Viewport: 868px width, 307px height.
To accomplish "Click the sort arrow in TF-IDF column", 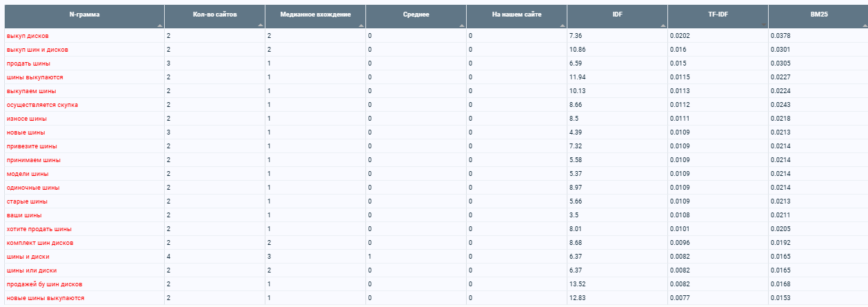I will click(763, 24).
